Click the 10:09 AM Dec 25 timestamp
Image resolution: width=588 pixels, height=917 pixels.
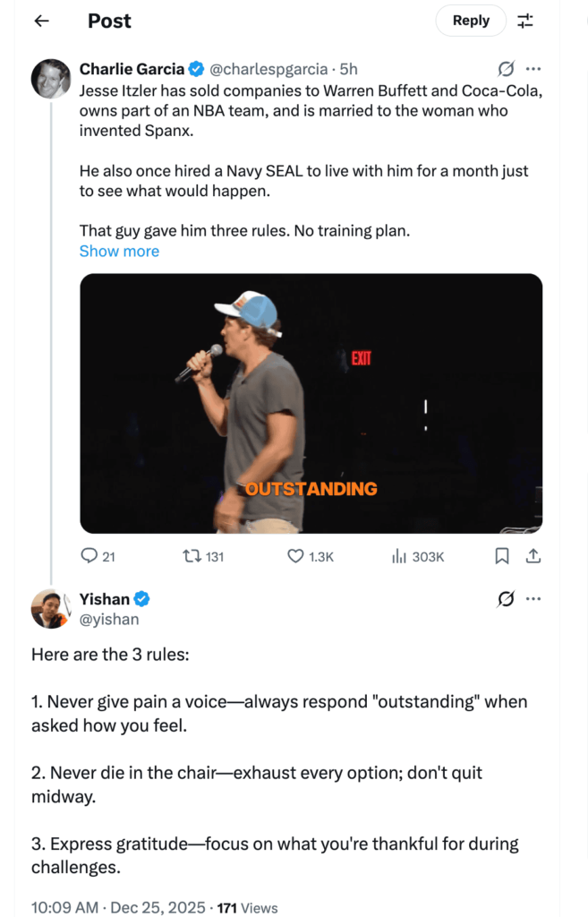tap(118, 908)
